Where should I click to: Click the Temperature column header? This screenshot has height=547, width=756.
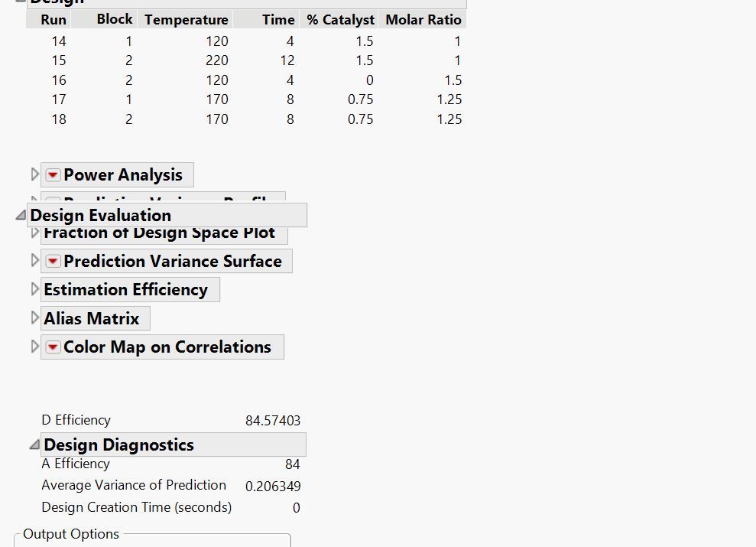(186, 20)
